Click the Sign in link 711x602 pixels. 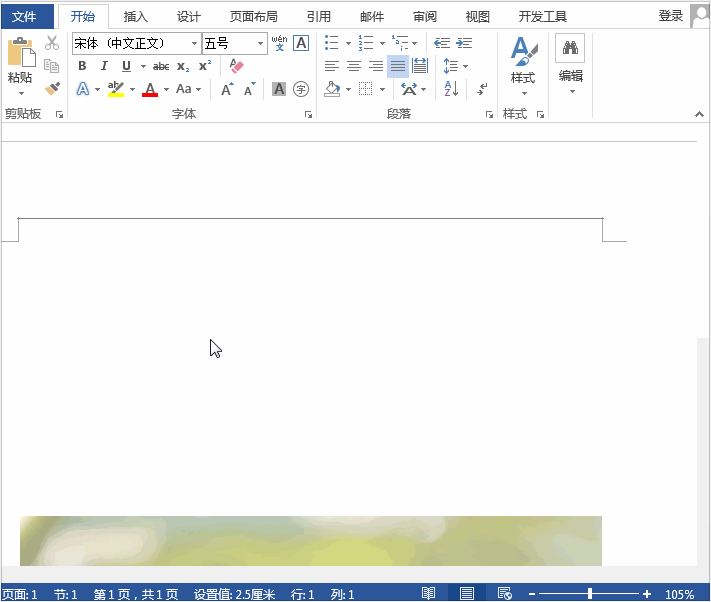pos(671,16)
